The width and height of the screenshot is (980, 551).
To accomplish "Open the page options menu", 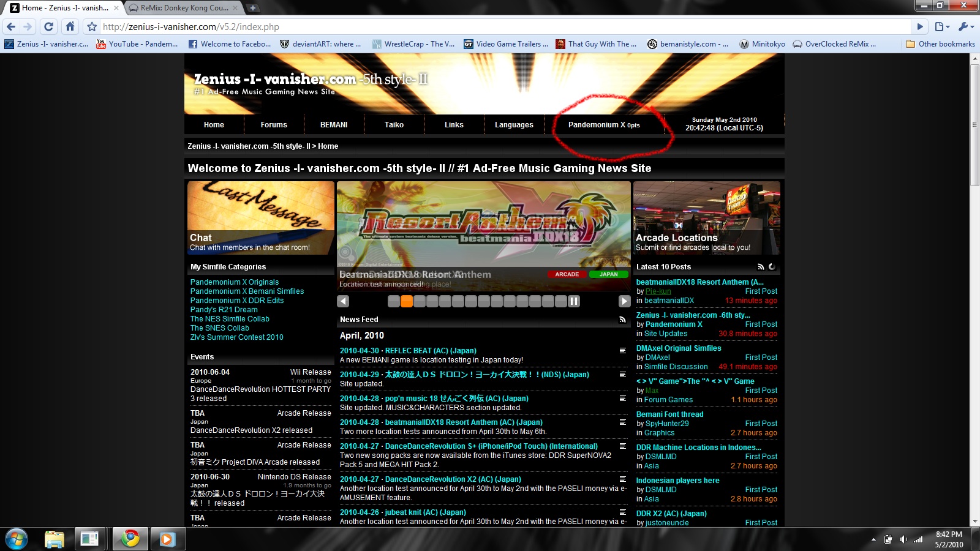I will click(x=942, y=26).
